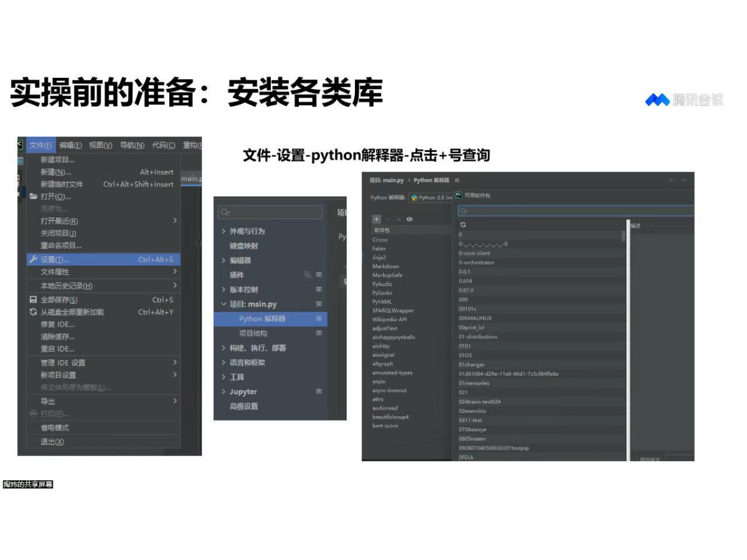Click the project-level icon in Jupyter row

click(x=319, y=391)
